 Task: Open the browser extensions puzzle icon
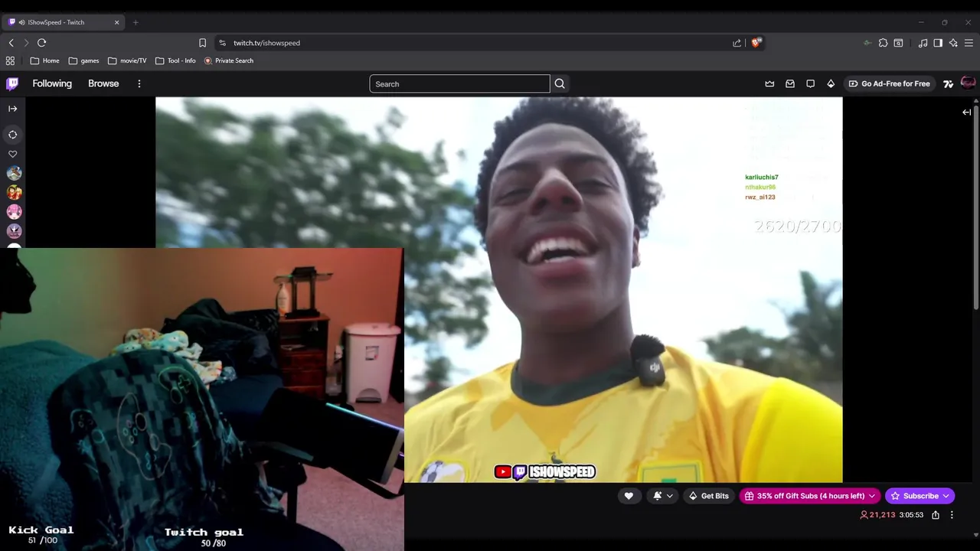point(883,43)
